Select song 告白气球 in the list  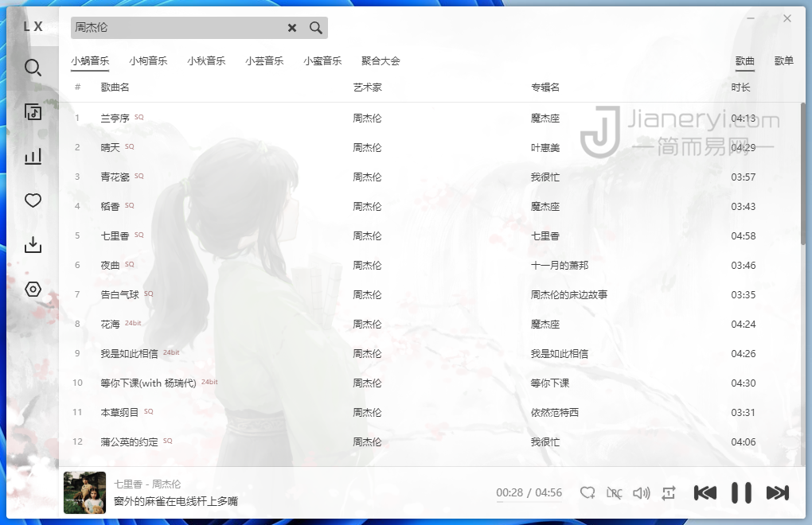point(119,295)
